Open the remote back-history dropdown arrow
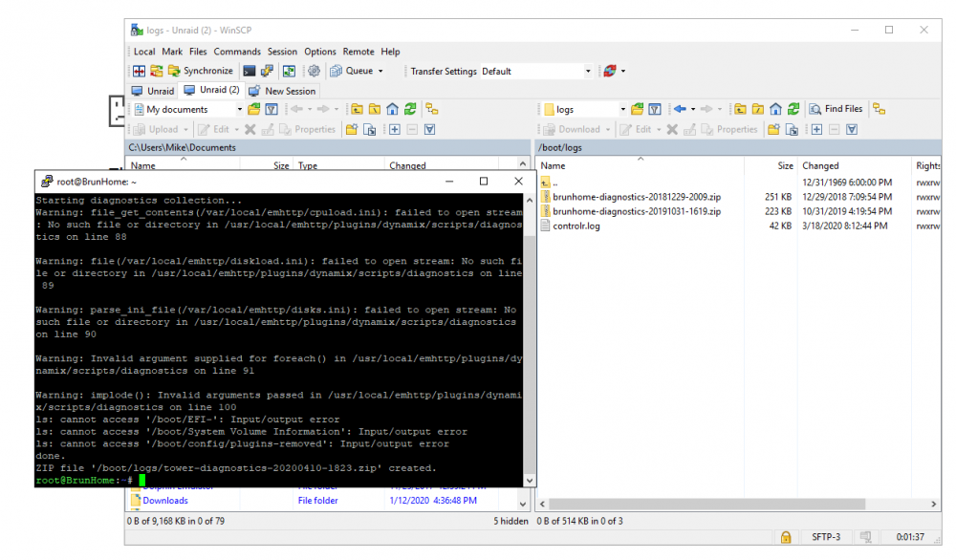956x560 pixels. tap(692, 110)
